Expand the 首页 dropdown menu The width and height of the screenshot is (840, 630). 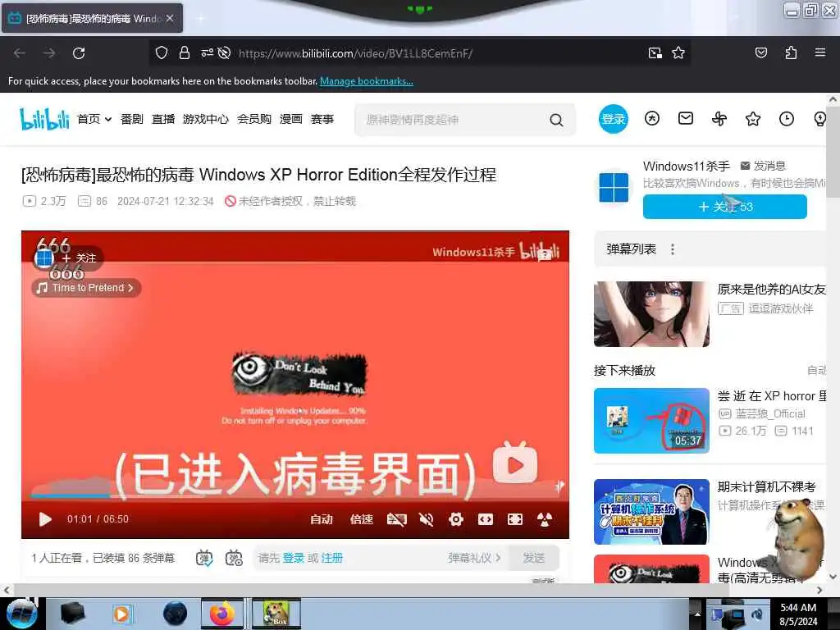point(94,119)
